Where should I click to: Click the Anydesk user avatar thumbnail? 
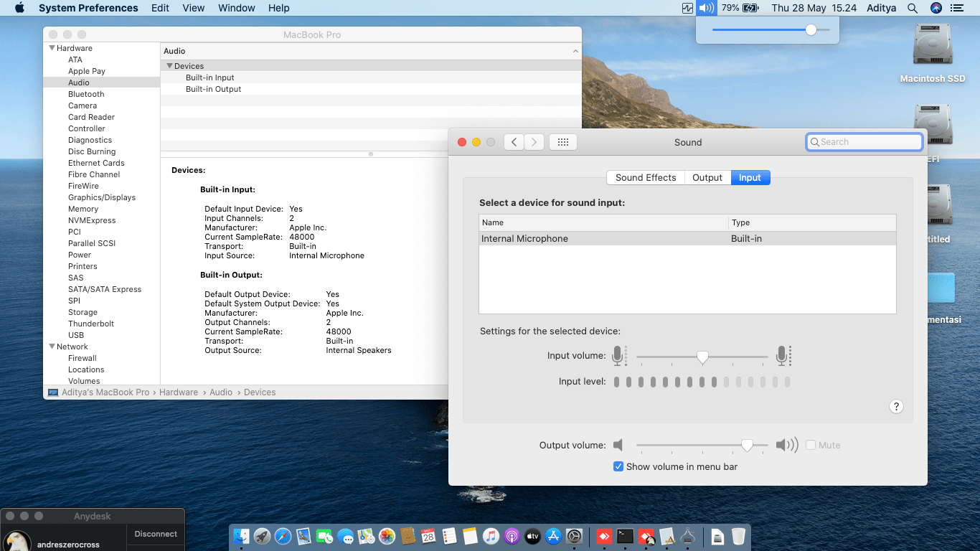click(17, 542)
